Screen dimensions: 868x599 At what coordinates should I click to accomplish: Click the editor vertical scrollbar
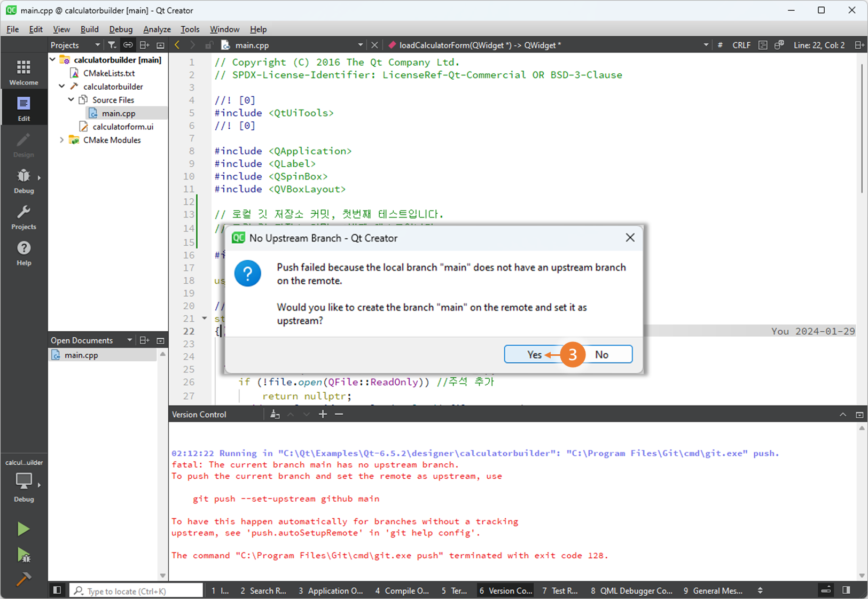pyautogui.click(x=862, y=128)
